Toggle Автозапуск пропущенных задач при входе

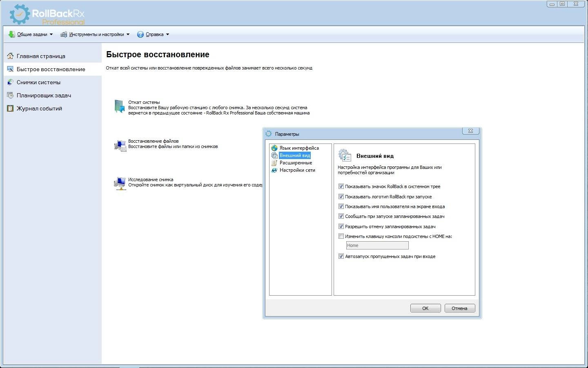click(x=341, y=256)
